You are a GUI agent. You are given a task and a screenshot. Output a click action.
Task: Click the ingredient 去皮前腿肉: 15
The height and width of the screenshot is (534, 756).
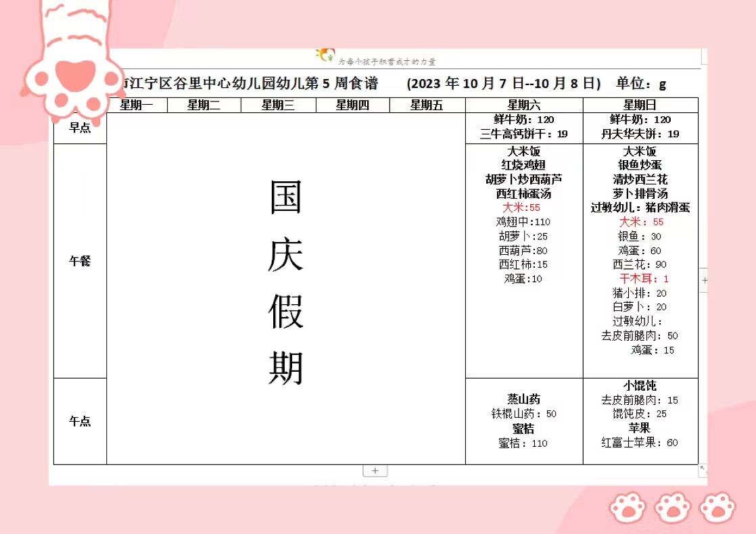640,400
